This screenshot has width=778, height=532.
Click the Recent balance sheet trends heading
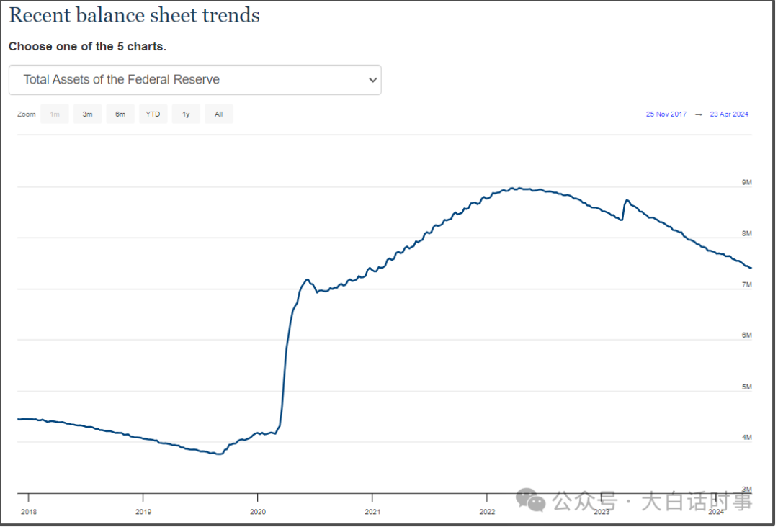click(x=135, y=15)
